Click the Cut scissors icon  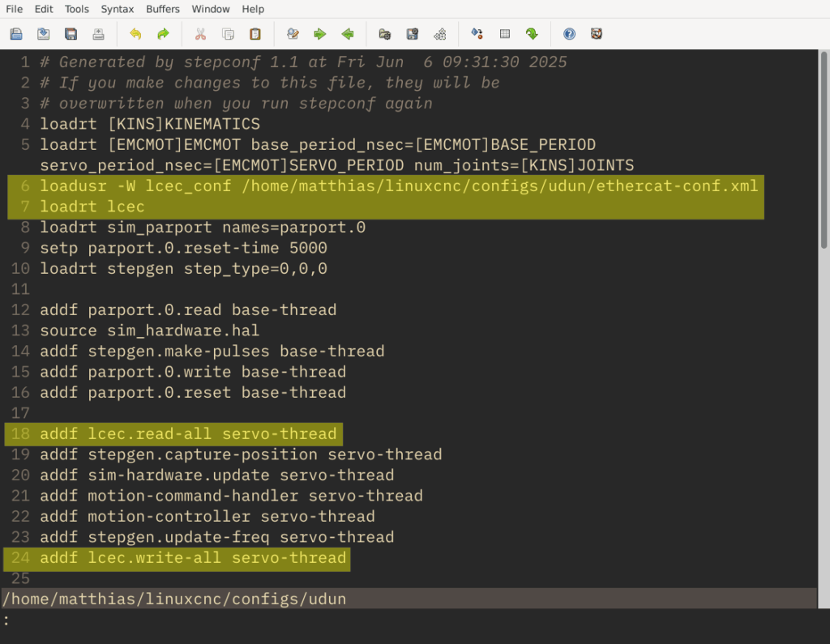click(x=200, y=34)
